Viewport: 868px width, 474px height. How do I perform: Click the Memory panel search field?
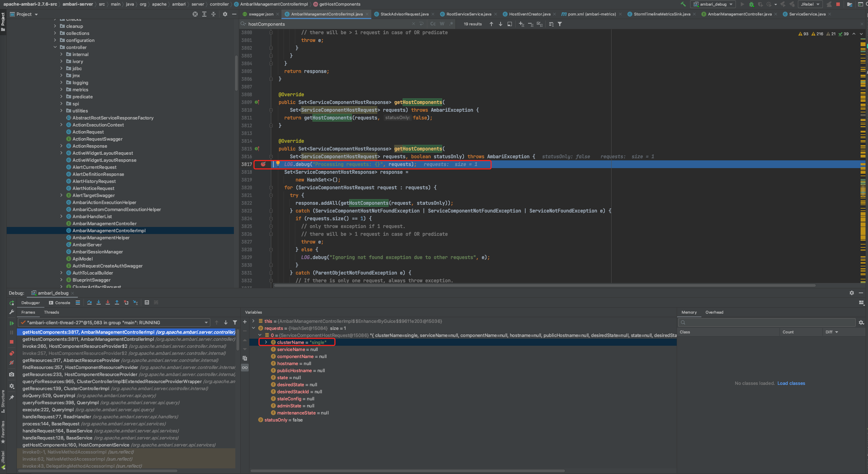[x=767, y=322]
